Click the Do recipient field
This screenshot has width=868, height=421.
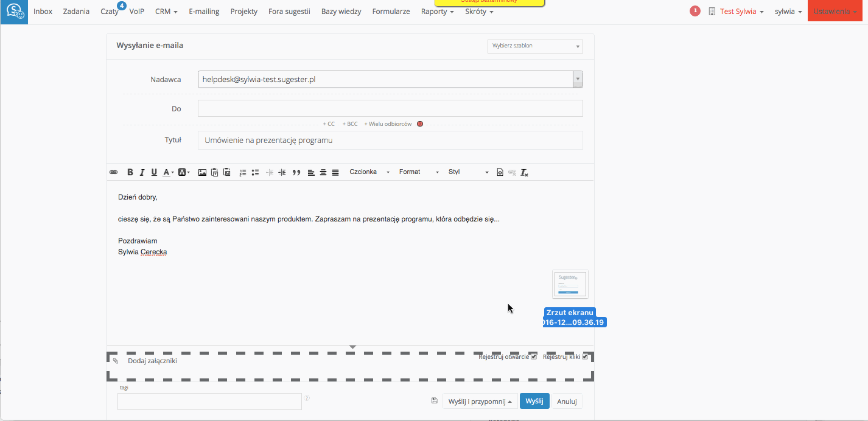pyautogui.click(x=390, y=108)
